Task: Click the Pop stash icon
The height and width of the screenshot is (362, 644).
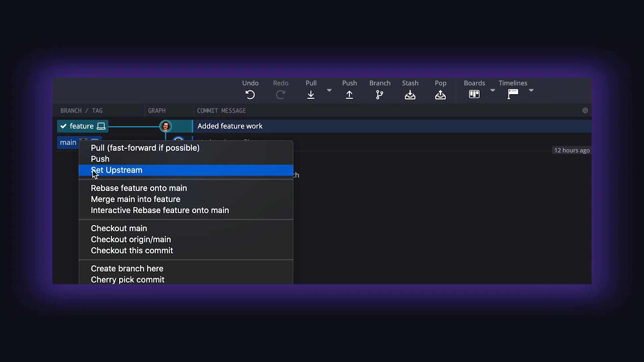Action: point(440,95)
